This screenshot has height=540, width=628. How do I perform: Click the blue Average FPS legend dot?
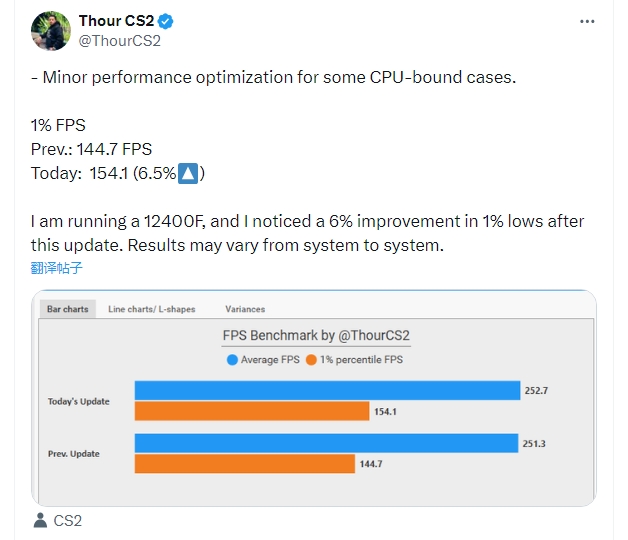tap(232, 360)
